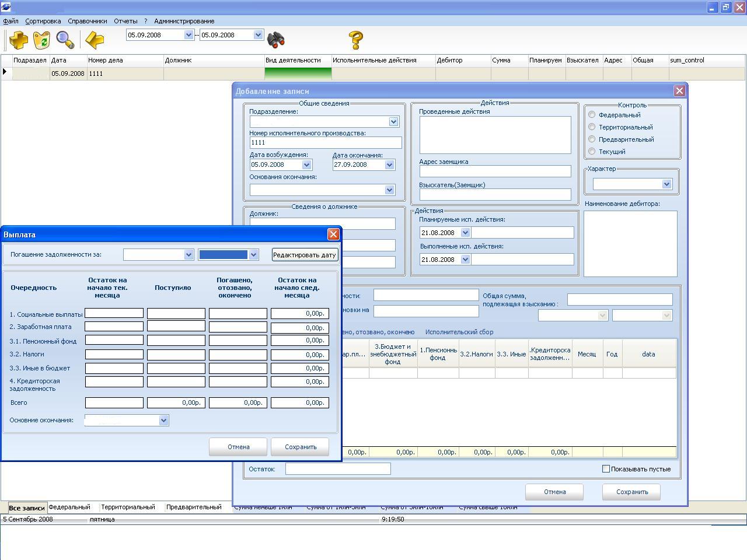
Task: Click the Редактировать дату button
Action: click(305, 255)
